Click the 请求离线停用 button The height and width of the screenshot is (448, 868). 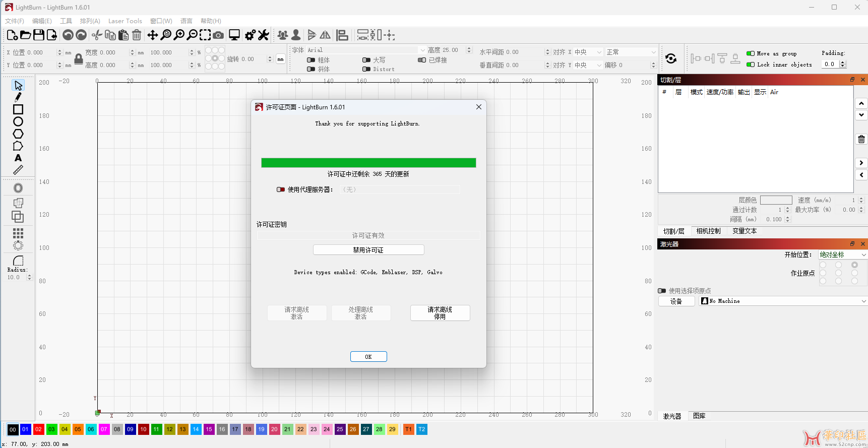(440, 313)
